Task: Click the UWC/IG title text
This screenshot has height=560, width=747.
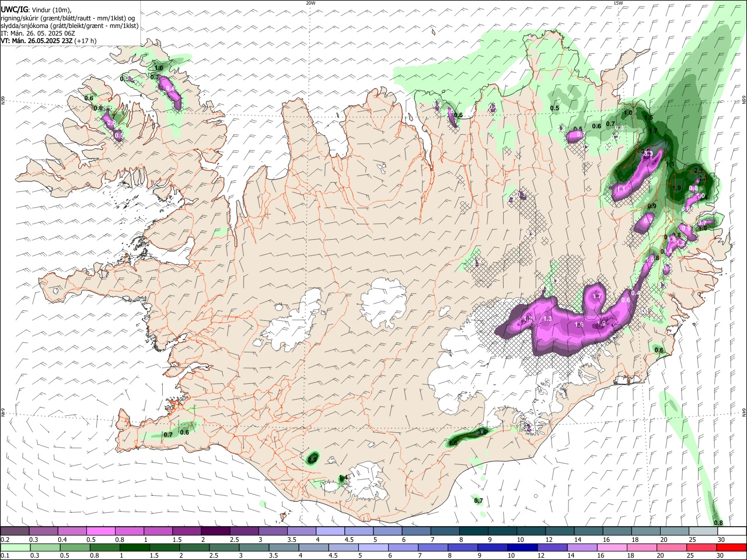Action: tap(14, 10)
